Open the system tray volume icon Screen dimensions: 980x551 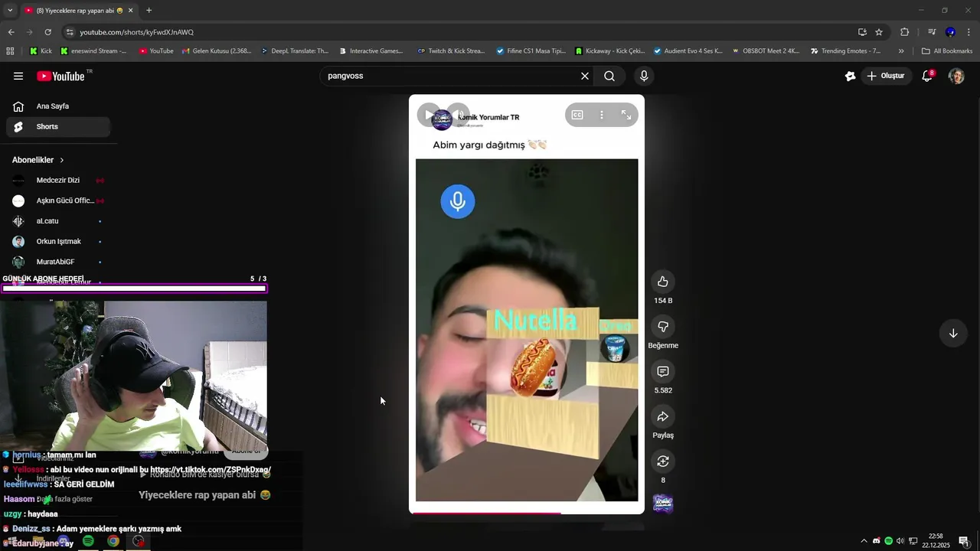click(x=900, y=541)
